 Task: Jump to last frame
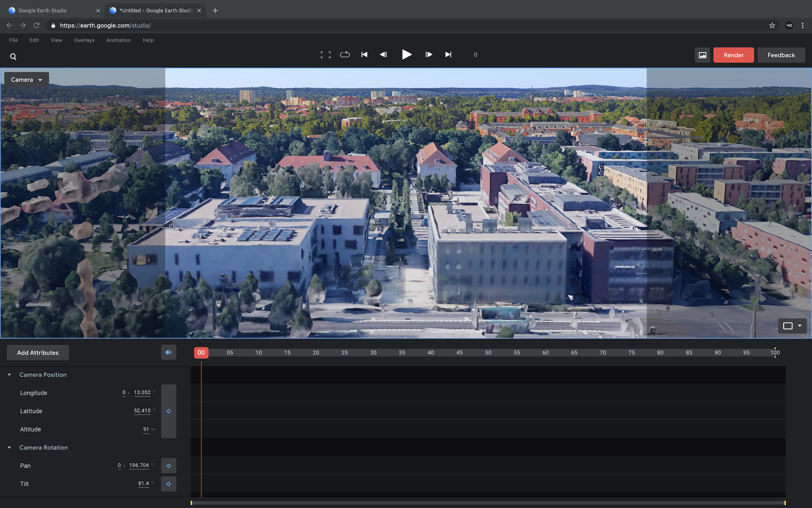click(448, 54)
